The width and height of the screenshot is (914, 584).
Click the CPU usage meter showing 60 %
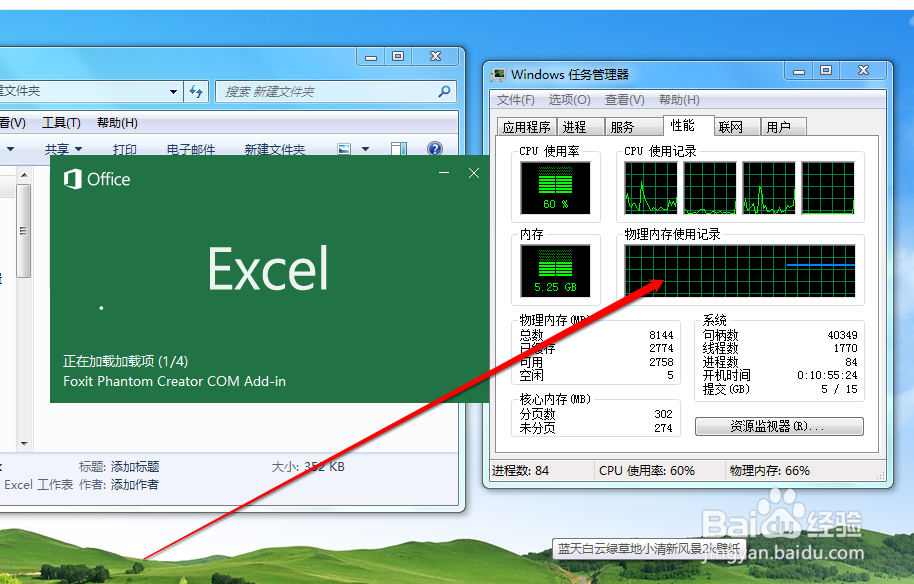[x=555, y=188]
